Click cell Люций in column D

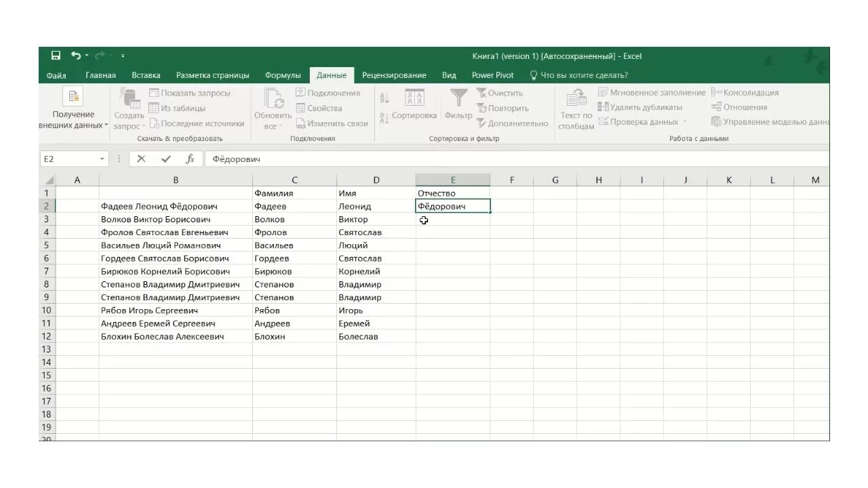pos(376,245)
